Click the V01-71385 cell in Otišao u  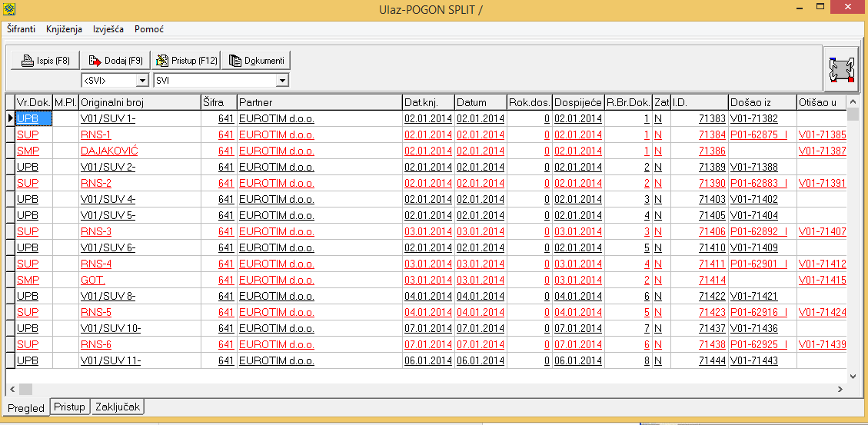(822, 134)
